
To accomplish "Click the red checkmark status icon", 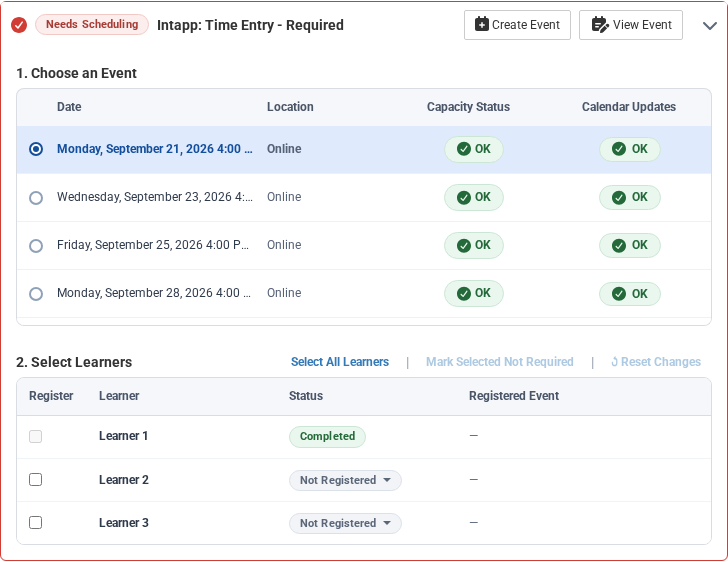I will click(x=19, y=25).
